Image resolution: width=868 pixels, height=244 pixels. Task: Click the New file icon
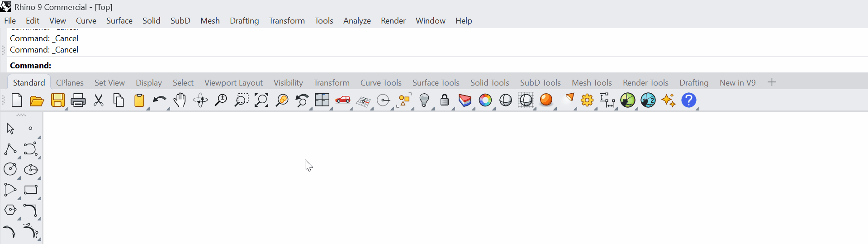click(x=17, y=100)
